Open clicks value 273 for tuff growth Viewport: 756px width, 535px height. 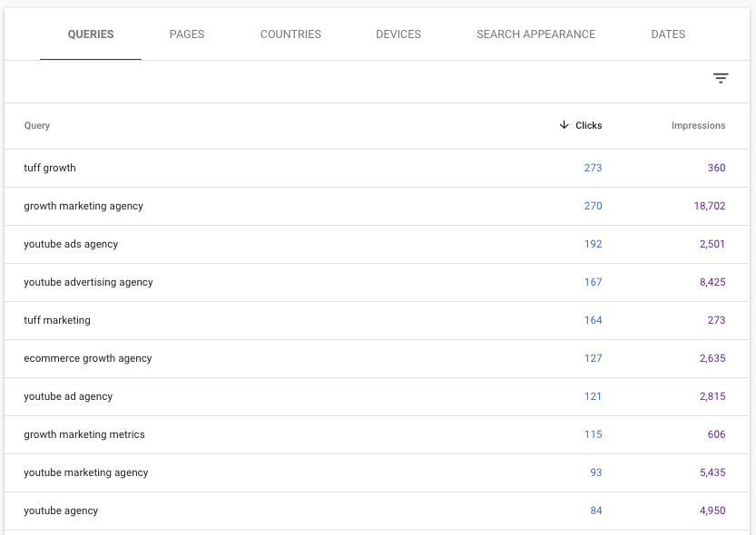pos(593,168)
